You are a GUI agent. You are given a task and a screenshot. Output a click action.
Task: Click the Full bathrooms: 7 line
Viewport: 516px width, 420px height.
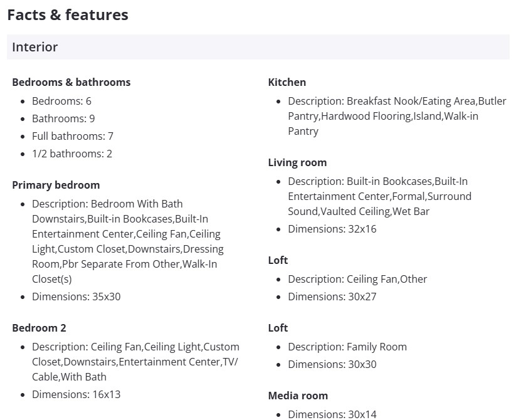coord(72,136)
